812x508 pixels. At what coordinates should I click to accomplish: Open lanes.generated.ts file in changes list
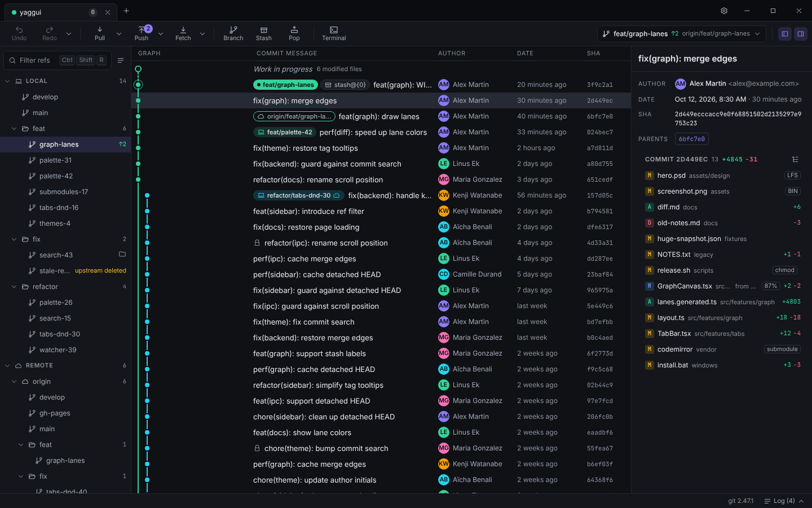pos(722,302)
